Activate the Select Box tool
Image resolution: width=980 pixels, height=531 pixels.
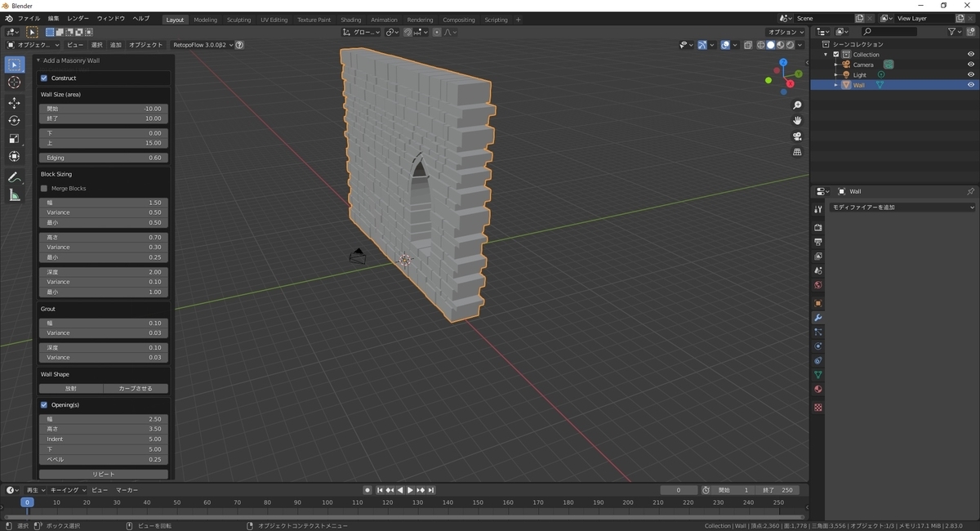coord(14,65)
